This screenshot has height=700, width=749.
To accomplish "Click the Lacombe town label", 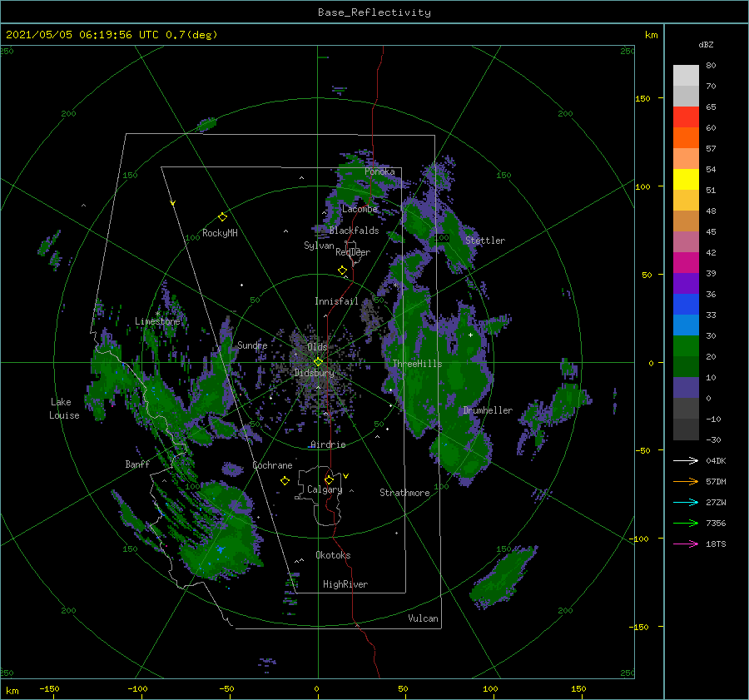I will pyautogui.click(x=360, y=209).
